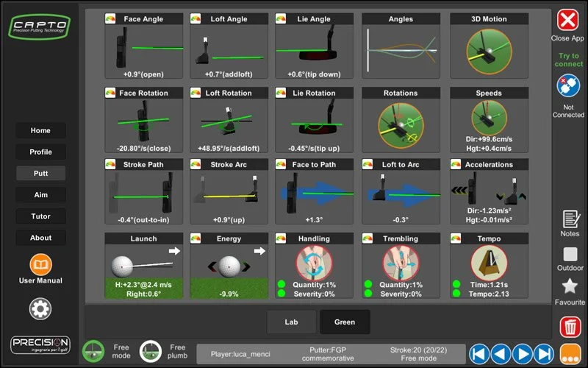Switch to the Green tab
The image size is (588, 368).
pyautogui.click(x=345, y=322)
